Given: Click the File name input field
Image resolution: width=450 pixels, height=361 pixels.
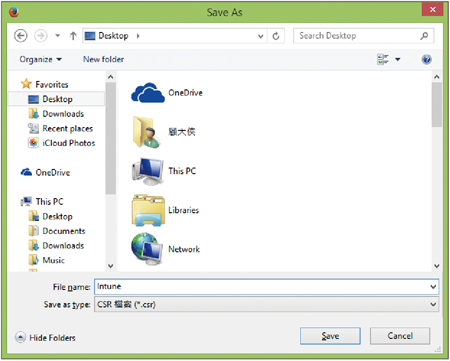Looking at the screenshot, I should click(x=266, y=287).
